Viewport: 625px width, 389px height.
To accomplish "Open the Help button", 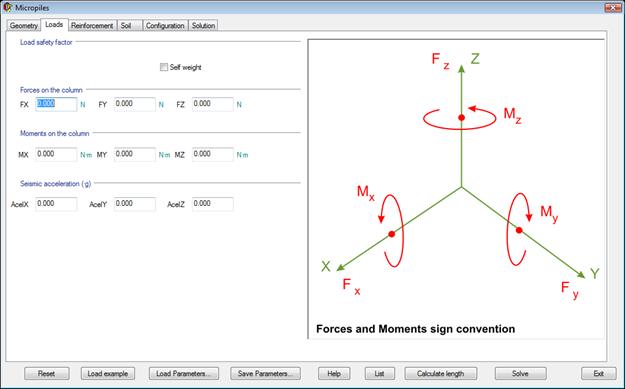I will pyautogui.click(x=334, y=373).
